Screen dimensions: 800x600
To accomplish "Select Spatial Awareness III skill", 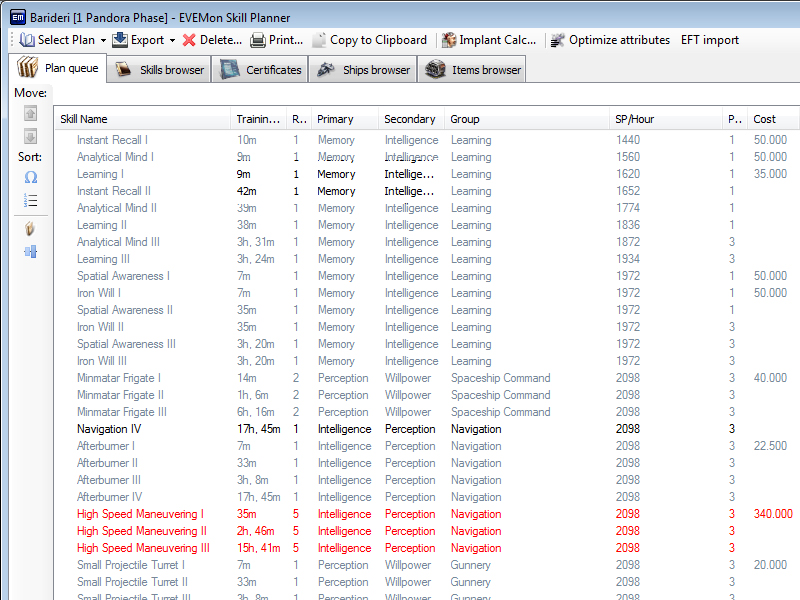I will [x=126, y=344].
